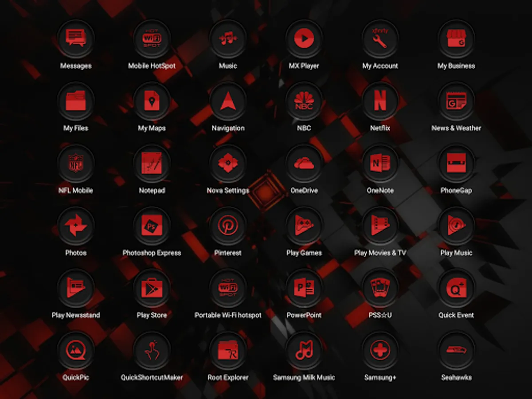The width and height of the screenshot is (532, 399).
Task: Open the Messages app icon
Action: (76, 39)
